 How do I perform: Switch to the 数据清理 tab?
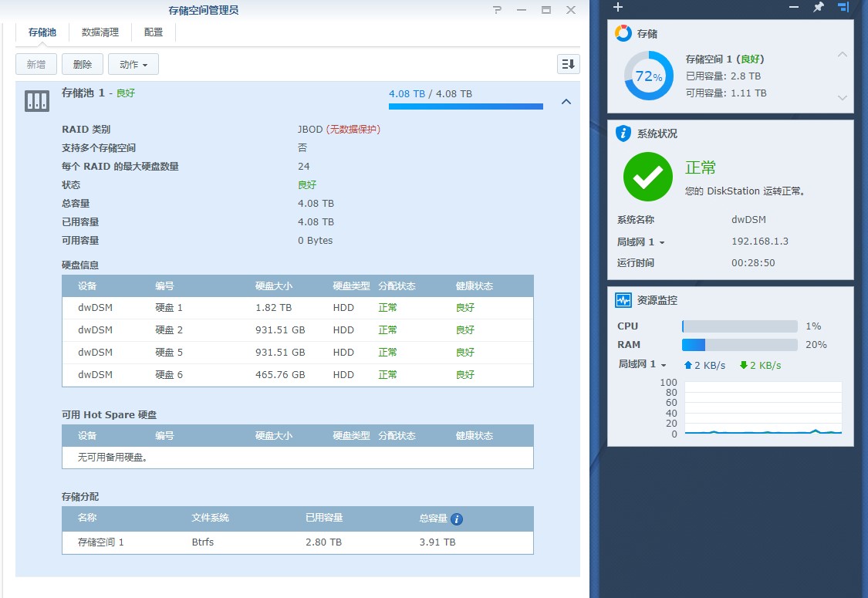100,32
